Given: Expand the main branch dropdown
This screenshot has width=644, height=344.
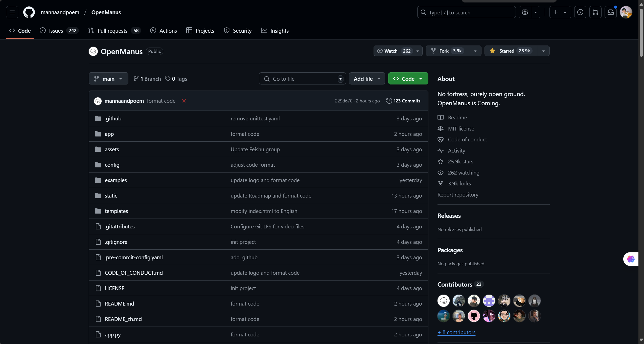Looking at the screenshot, I should coord(108,79).
